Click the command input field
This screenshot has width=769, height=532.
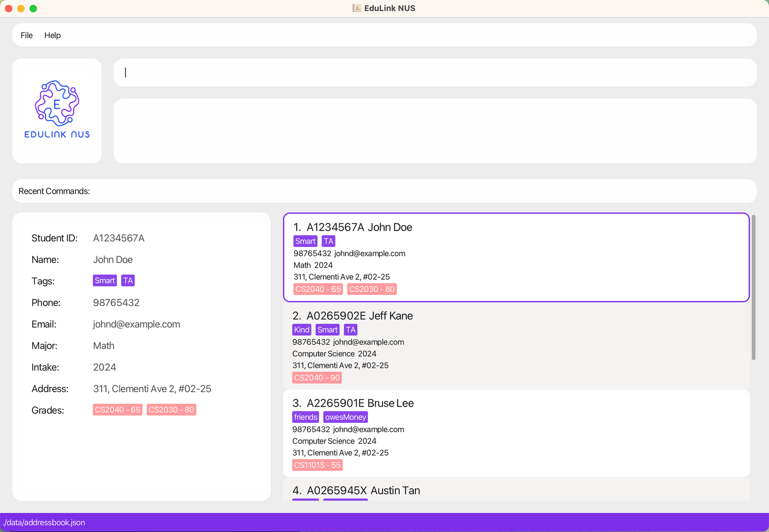[434, 73]
